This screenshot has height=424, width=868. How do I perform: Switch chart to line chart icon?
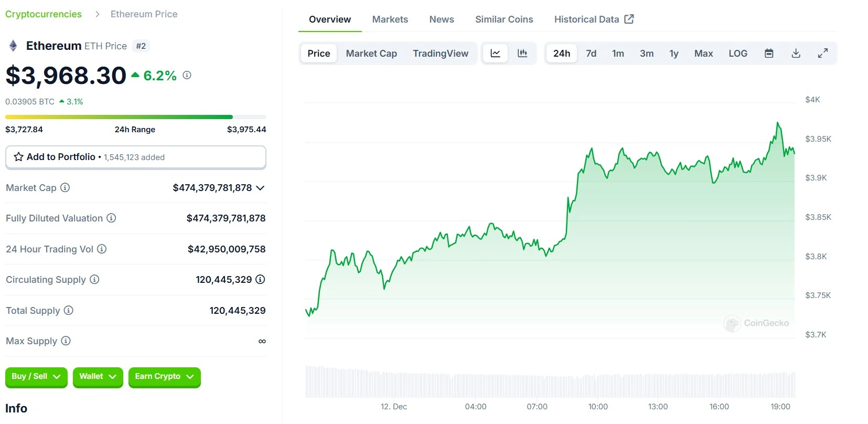pyautogui.click(x=495, y=54)
